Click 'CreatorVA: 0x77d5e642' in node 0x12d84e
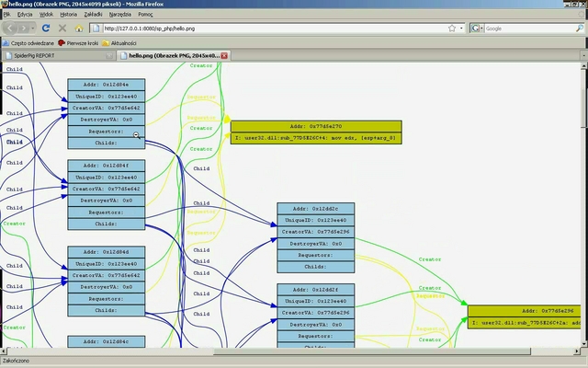This screenshot has width=588, height=368. (107, 108)
